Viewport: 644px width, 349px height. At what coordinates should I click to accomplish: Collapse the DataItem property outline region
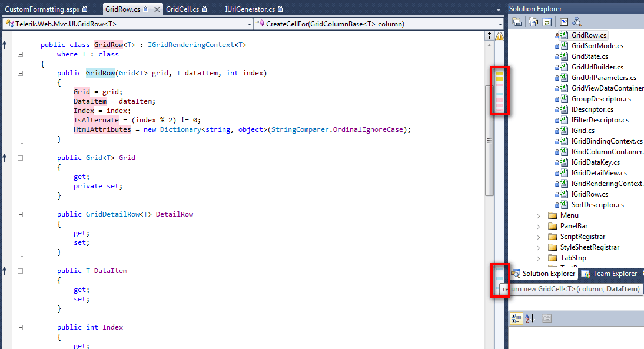point(20,271)
